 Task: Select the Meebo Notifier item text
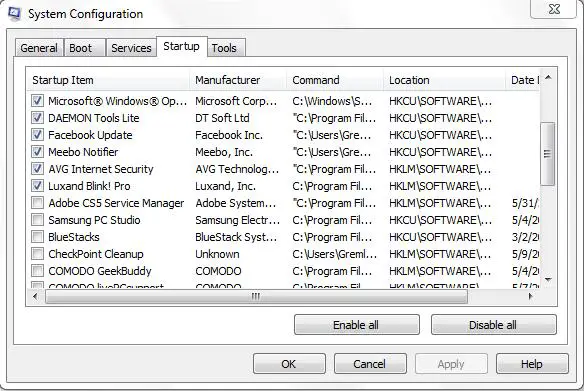tap(83, 152)
